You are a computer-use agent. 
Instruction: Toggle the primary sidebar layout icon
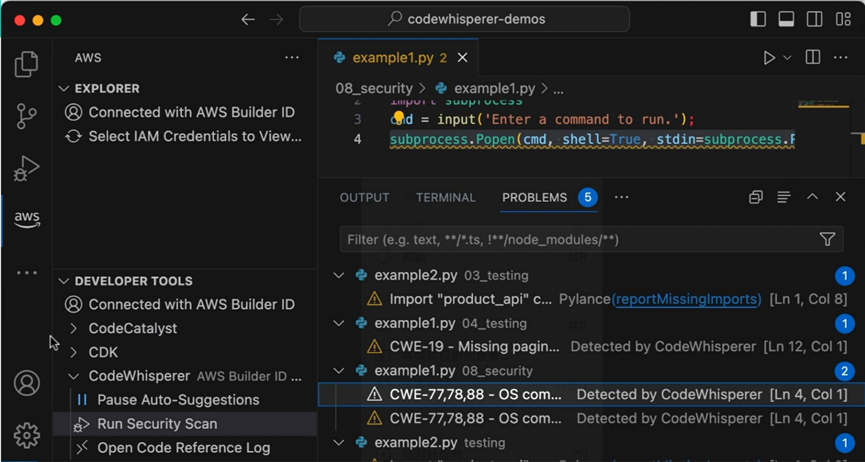pyautogui.click(x=758, y=19)
